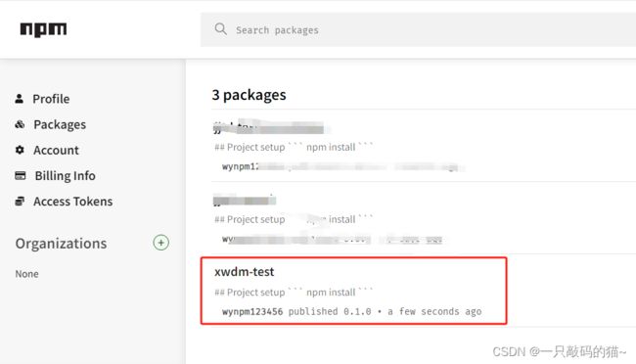This screenshot has height=364, width=636.
Task: Click the Billing Info card icon
Action: coord(21,175)
